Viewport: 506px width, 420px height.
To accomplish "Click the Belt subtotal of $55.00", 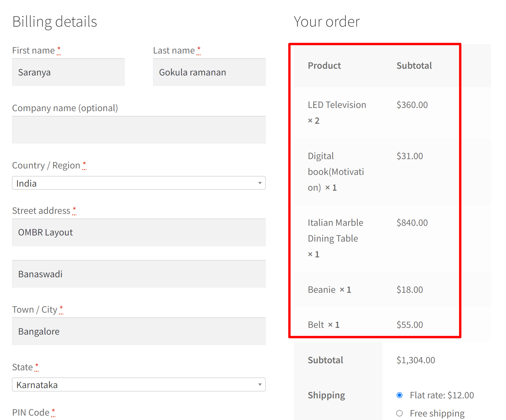I will click(409, 324).
